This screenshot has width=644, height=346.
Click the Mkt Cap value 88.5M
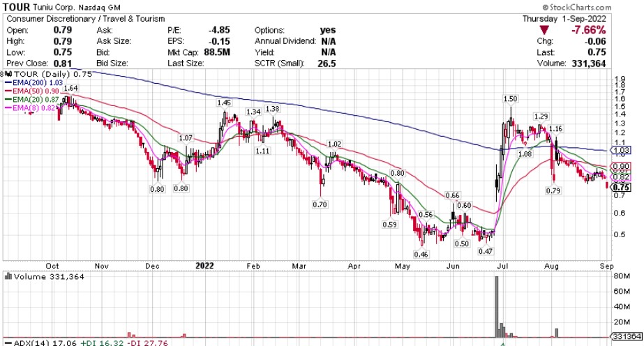point(217,52)
